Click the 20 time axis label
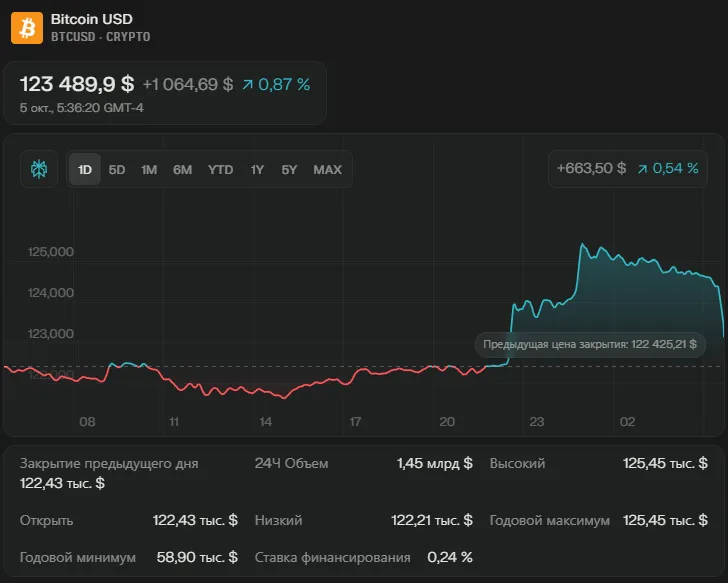Viewport: 728px width, 583px height. pyautogui.click(x=447, y=421)
